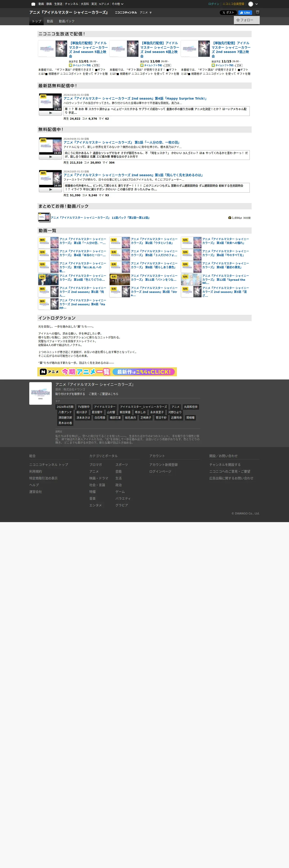Open video list item 第12話「Spread the Wi…」
Image resolution: width=289 pixels, height=868 pixels.
pyautogui.click(x=225, y=279)
